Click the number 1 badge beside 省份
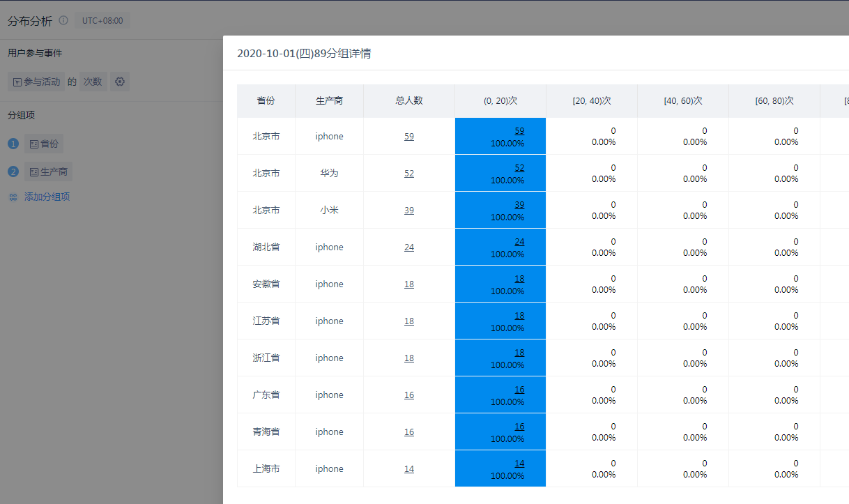 tap(13, 144)
